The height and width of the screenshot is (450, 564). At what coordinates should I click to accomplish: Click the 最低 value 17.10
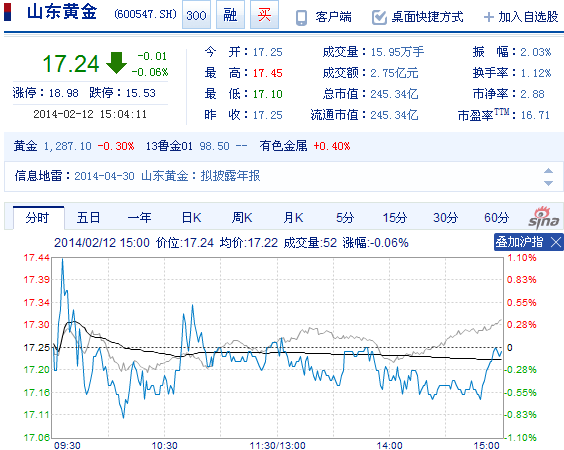point(268,94)
